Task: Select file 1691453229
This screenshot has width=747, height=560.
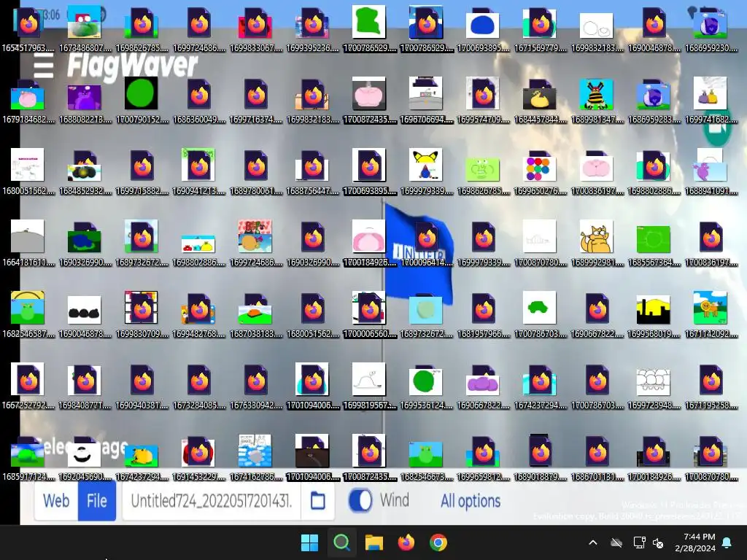Action: (x=198, y=457)
